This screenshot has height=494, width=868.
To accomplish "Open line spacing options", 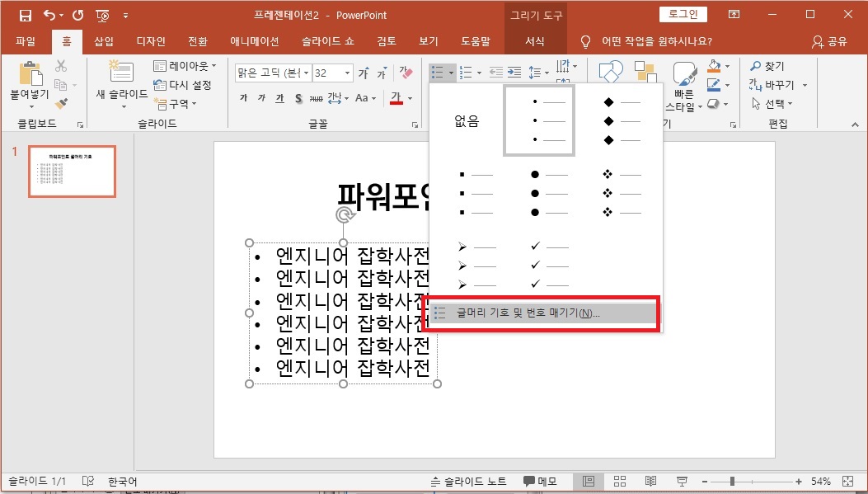I will pos(538,73).
